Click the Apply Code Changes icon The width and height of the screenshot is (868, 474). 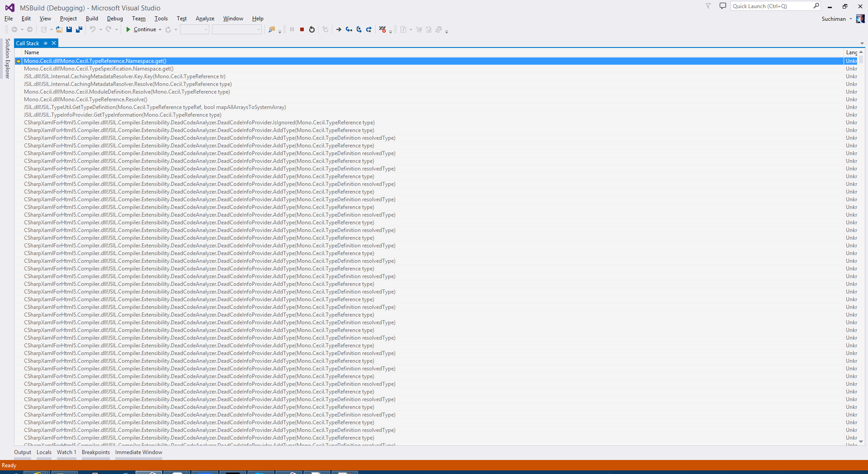325,29
